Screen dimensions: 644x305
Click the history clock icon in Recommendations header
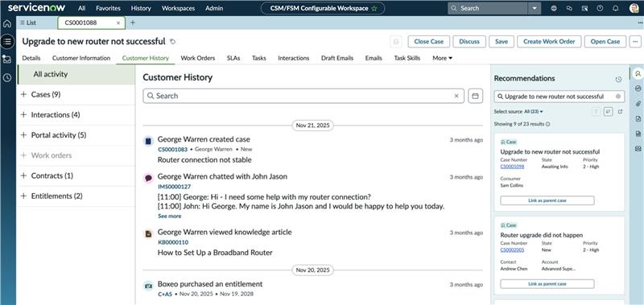pyautogui.click(x=618, y=79)
